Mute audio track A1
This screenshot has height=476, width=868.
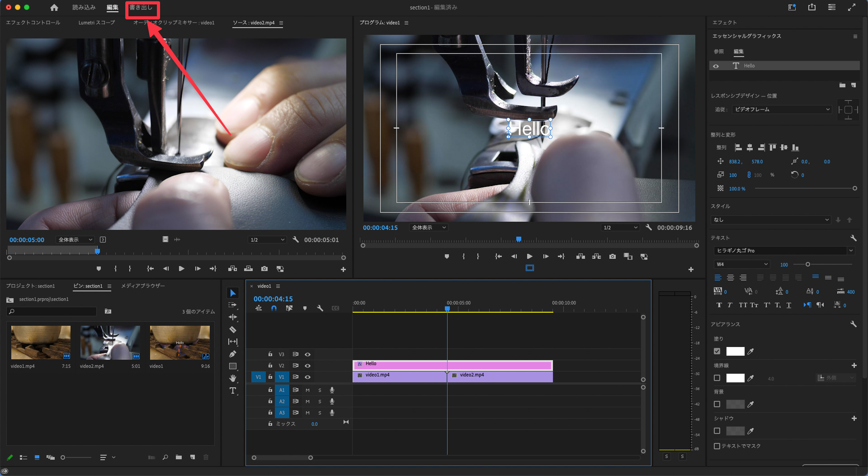coord(307,390)
